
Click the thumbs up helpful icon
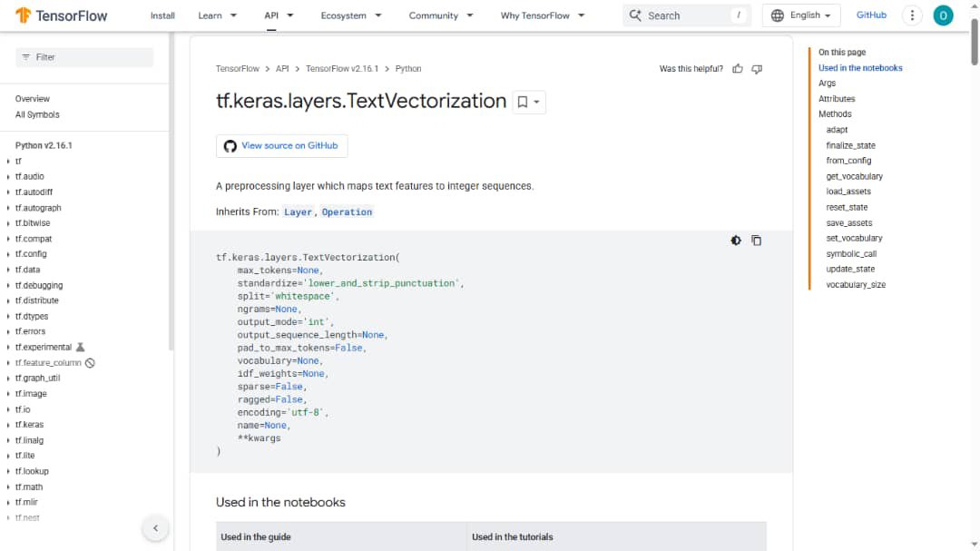point(737,68)
